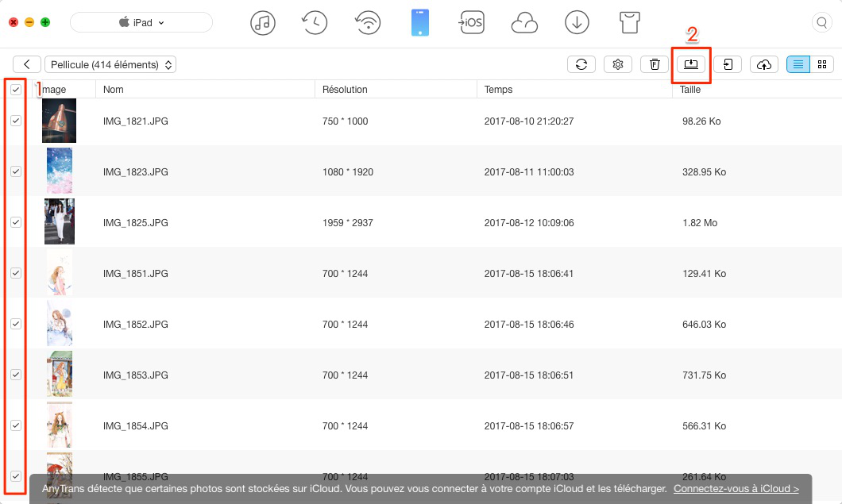The height and width of the screenshot is (504, 842).
Task: Open settings gear in toolbar
Action: (617, 64)
